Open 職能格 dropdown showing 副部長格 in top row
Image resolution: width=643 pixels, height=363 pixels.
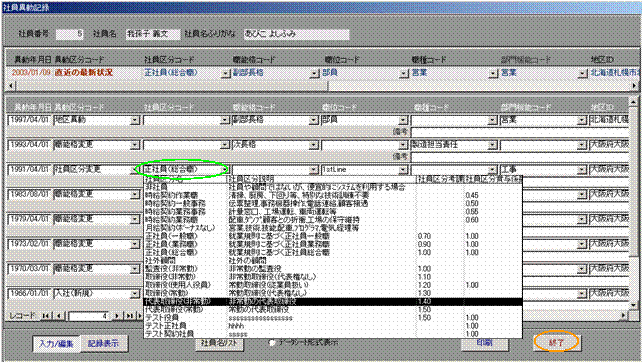tap(314, 73)
